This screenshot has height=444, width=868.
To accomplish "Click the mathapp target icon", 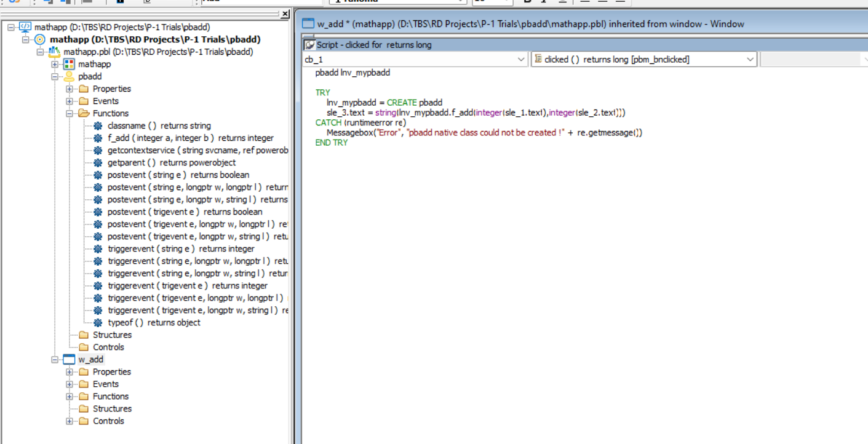I will pyautogui.click(x=40, y=39).
